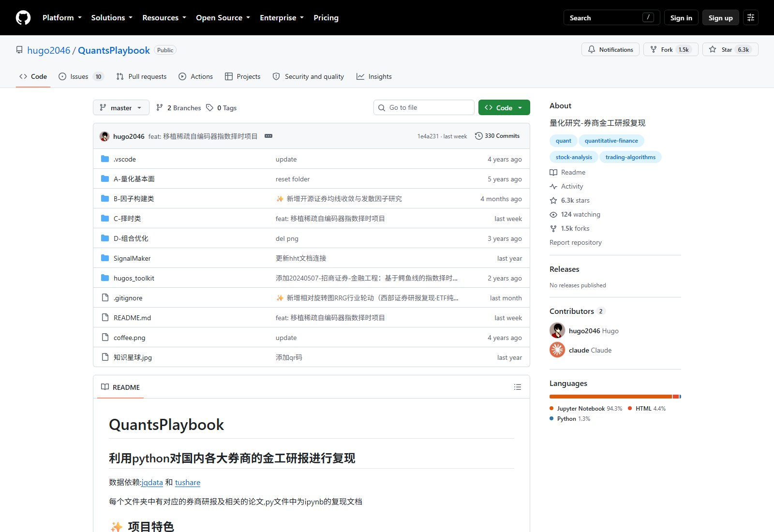View the 2 Branches link
Image resolution: width=774 pixels, height=532 pixels.
[179, 108]
